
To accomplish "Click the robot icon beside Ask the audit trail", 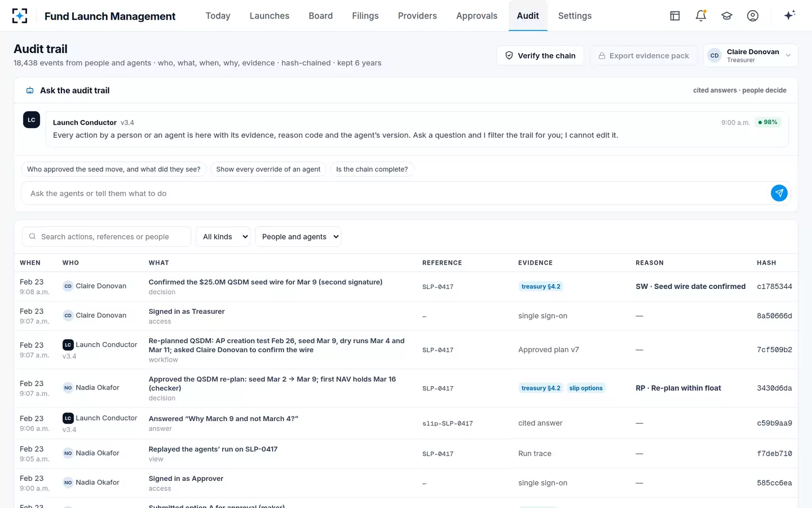I will (x=30, y=90).
